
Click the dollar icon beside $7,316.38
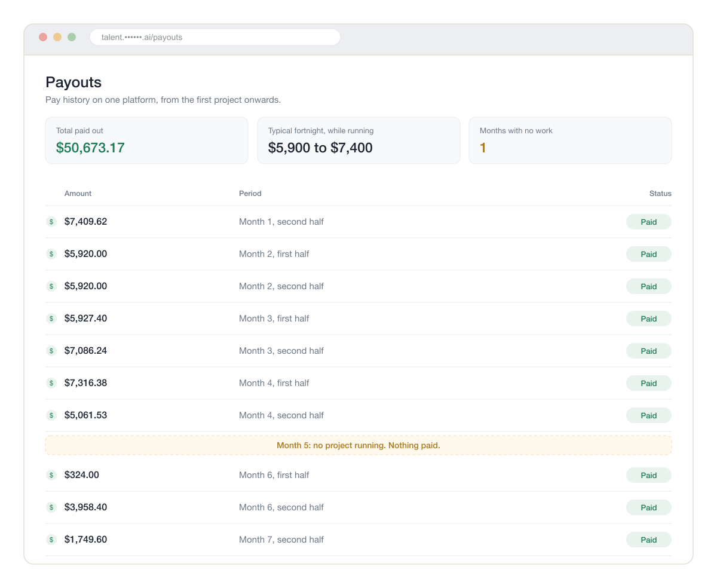pyautogui.click(x=51, y=383)
